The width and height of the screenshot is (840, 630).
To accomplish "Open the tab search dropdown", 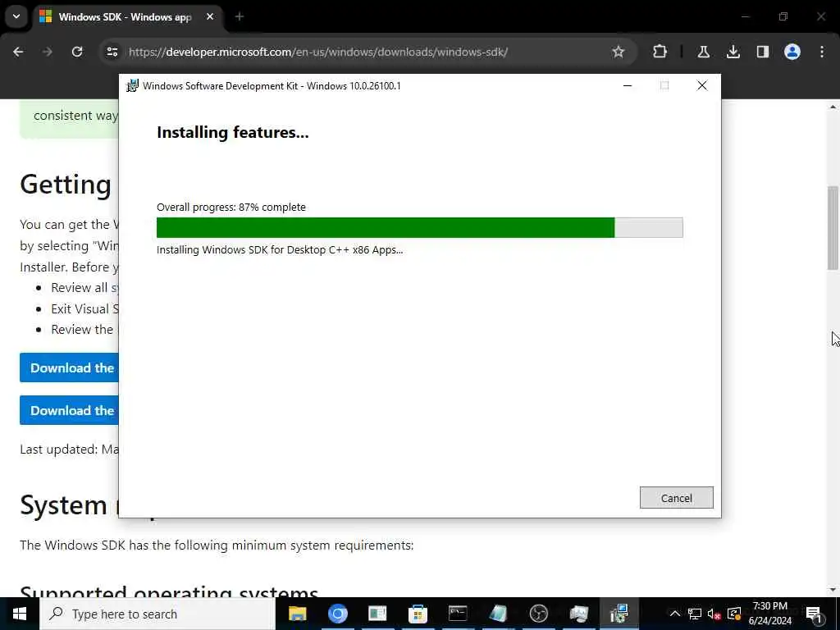I will pyautogui.click(x=16, y=16).
